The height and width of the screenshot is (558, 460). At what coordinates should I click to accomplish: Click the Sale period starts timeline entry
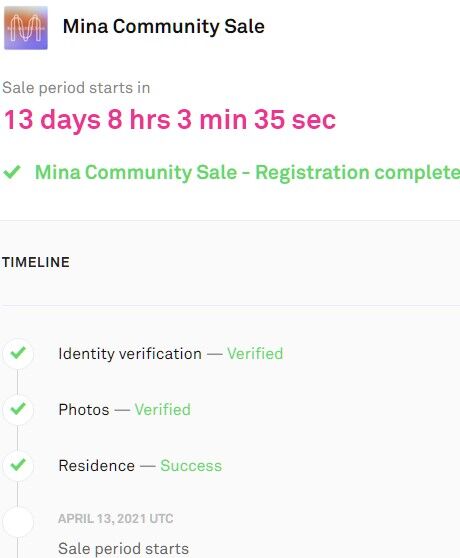point(123,548)
